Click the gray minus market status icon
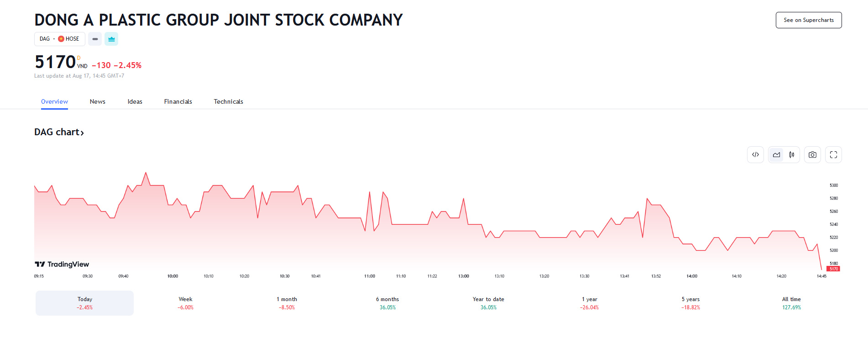The image size is (868, 339). 95,39
